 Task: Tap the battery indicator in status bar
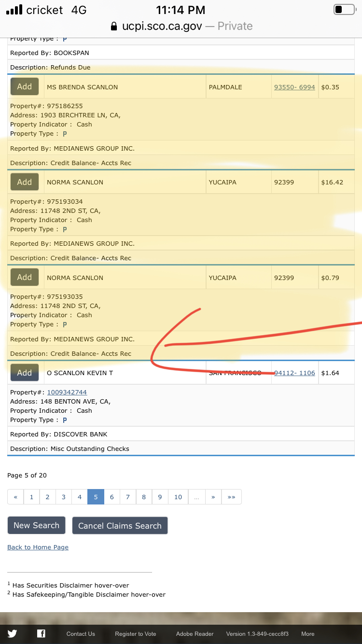[x=344, y=10]
